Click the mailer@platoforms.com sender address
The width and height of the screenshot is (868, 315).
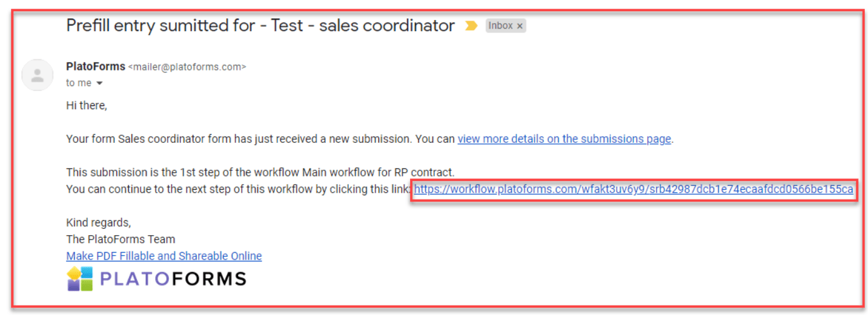(187, 67)
